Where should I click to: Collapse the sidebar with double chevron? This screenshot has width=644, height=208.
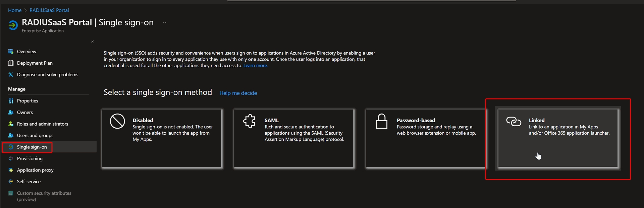(92, 42)
